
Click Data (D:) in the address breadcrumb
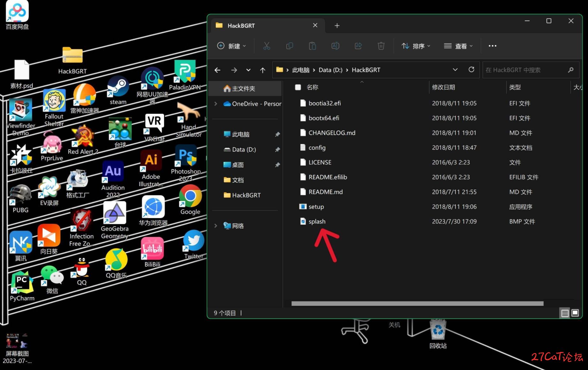[330, 70]
